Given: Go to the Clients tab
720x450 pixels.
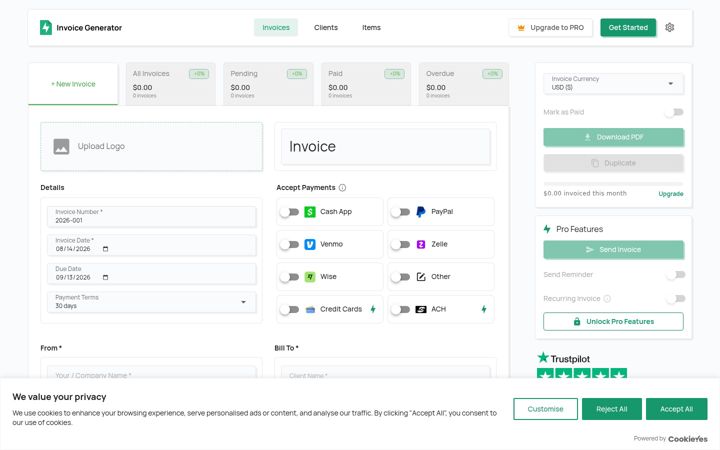Looking at the screenshot, I should click(x=326, y=28).
